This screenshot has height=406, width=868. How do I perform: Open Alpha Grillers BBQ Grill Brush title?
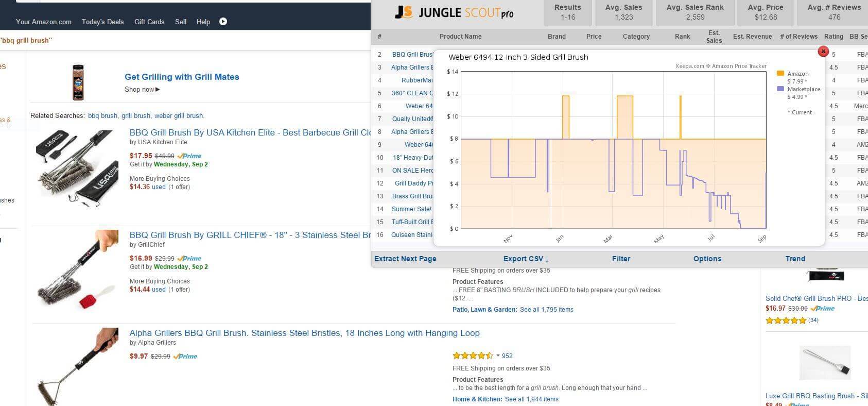[304, 333]
